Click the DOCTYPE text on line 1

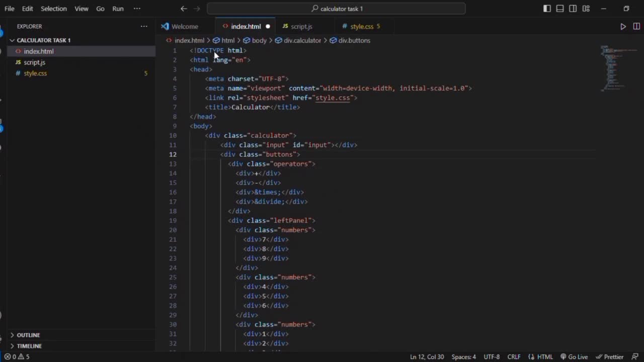210,50
